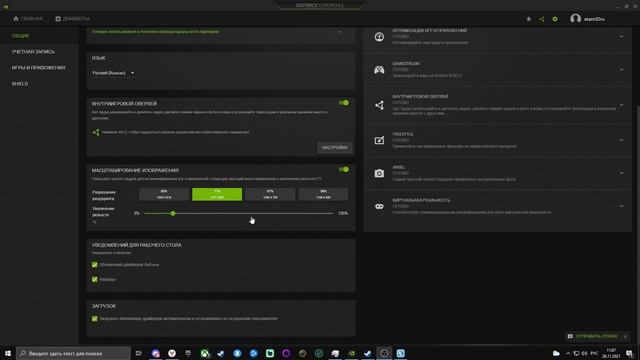The width and height of the screenshot is (640, 360).
Task: Click the share overlay icon in header
Action: point(542,19)
